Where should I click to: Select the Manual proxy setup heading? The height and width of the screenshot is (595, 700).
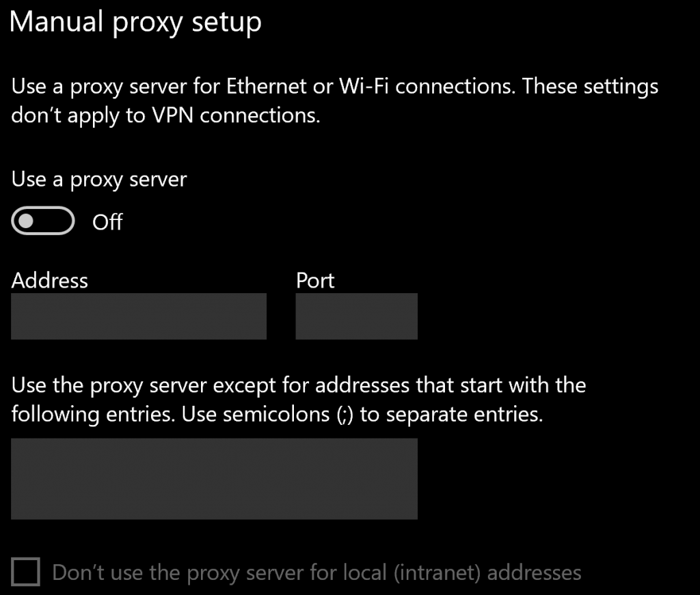(137, 22)
